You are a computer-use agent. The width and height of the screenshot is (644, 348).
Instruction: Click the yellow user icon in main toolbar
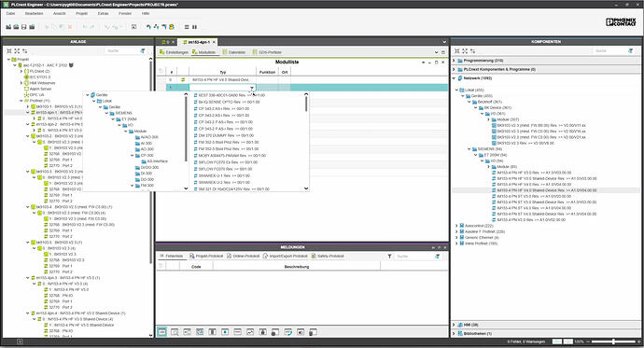point(172,27)
